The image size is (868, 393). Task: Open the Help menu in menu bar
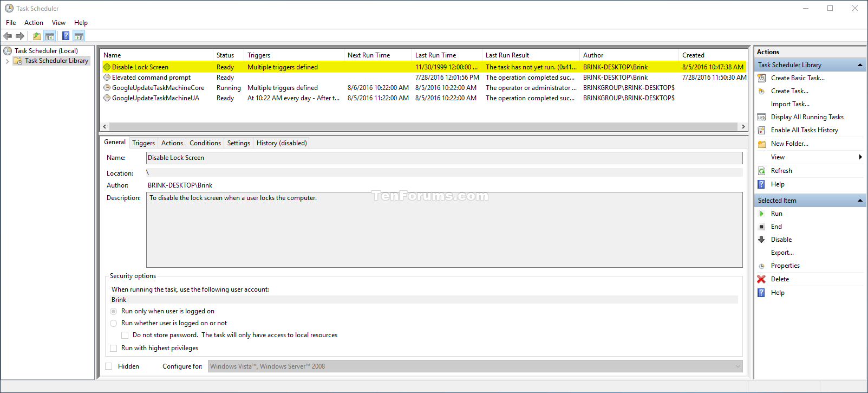[x=81, y=23]
